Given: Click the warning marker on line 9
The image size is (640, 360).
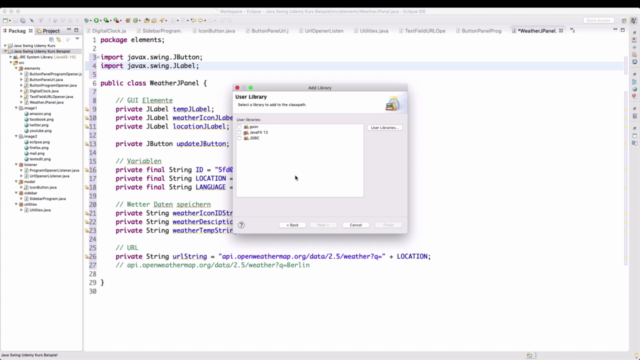Looking at the screenshot, I should [87, 109].
